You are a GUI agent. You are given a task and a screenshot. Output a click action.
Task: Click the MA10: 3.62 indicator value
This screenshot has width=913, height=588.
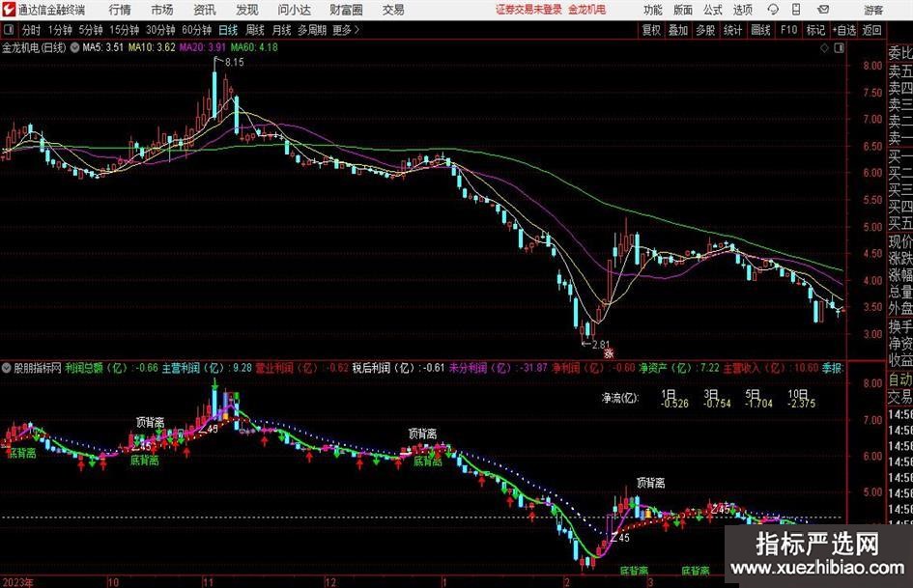pyautogui.click(x=152, y=47)
